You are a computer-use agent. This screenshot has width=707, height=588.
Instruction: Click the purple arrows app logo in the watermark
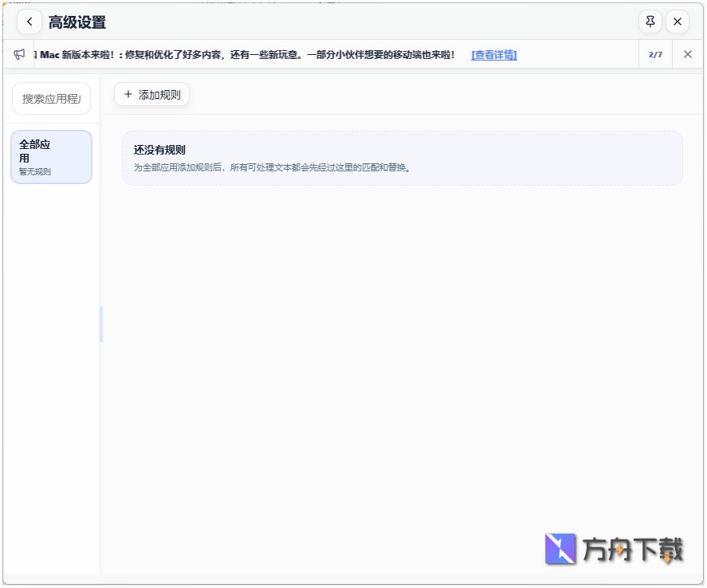[x=560, y=550]
